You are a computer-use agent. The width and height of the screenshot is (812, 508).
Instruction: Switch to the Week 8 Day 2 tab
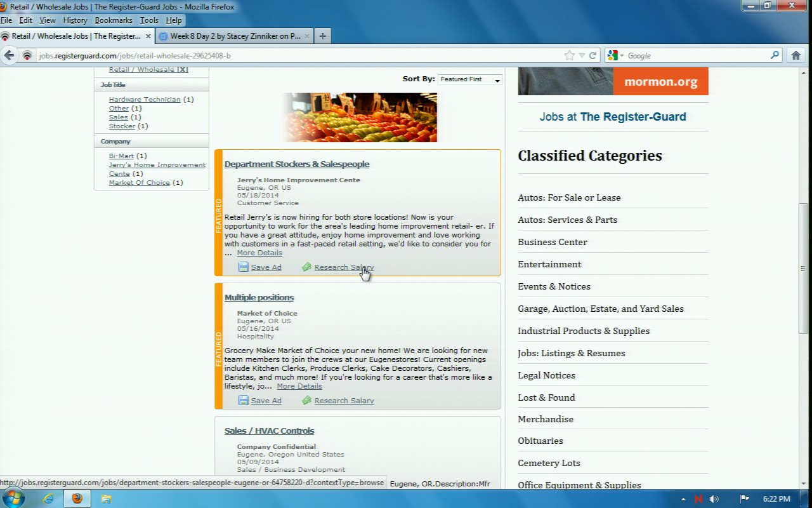[x=235, y=36]
